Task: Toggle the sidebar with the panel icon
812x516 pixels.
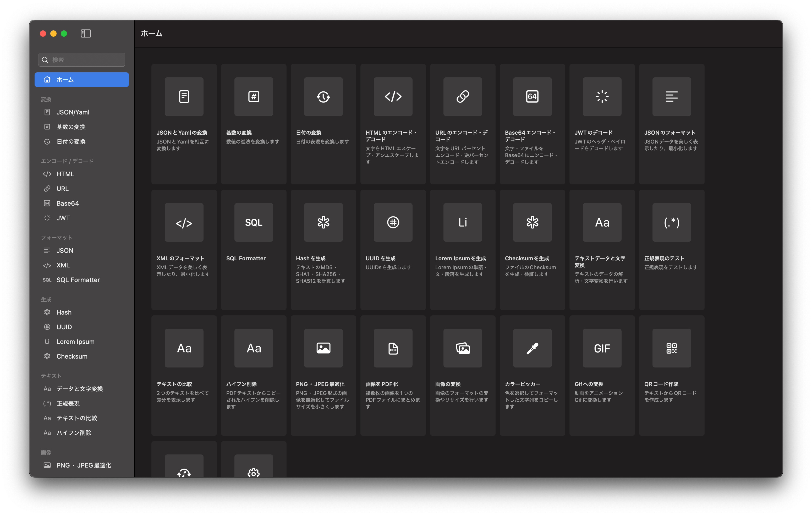Action: tap(86, 33)
